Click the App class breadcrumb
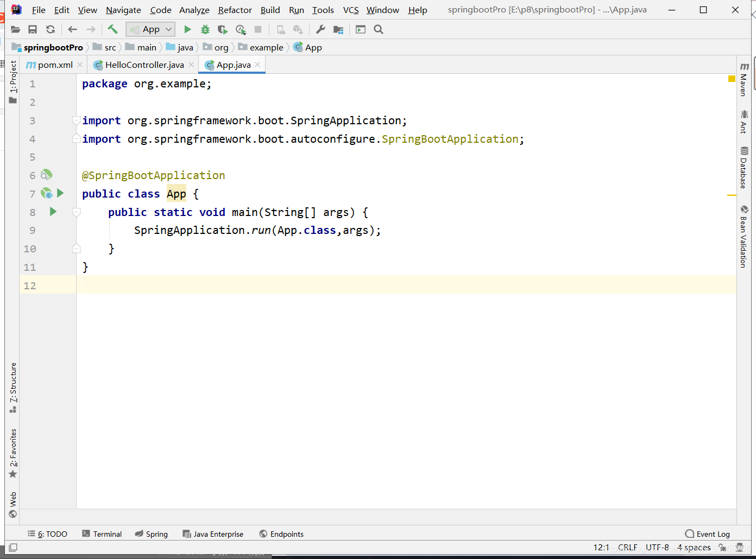 click(x=308, y=47)
